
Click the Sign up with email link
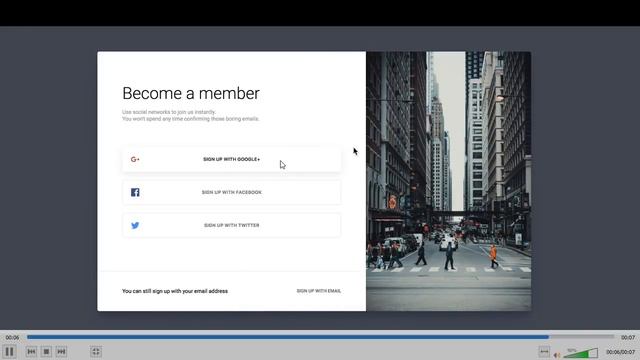[319, 291]
